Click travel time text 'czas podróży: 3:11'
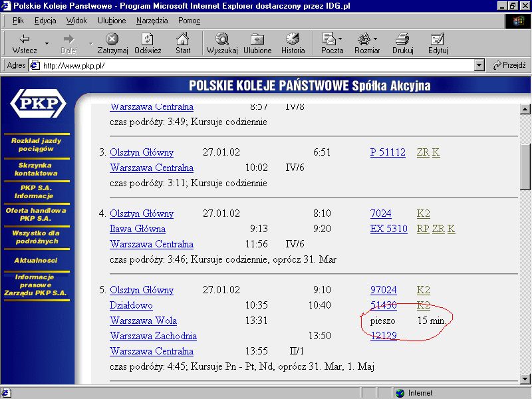Image resolution: width=532 pixels, height=399 pixels. pos(148,184)
